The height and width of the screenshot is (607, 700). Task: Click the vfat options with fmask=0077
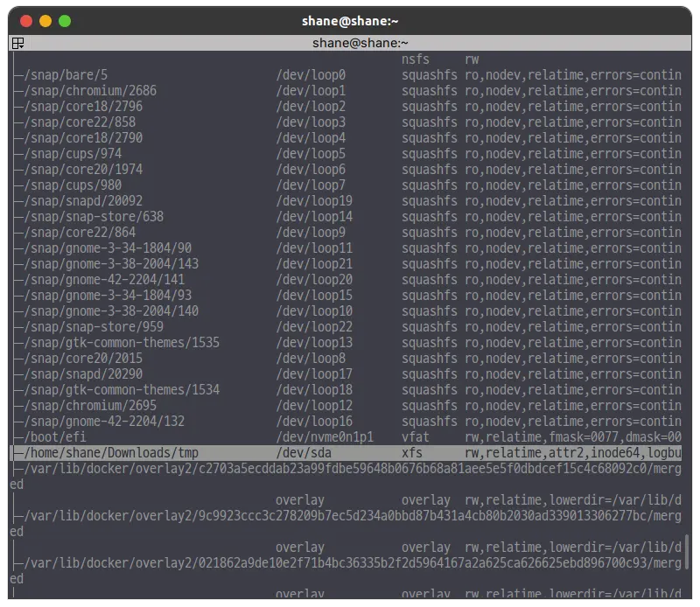pyautogui.click(x=573, y=437)
